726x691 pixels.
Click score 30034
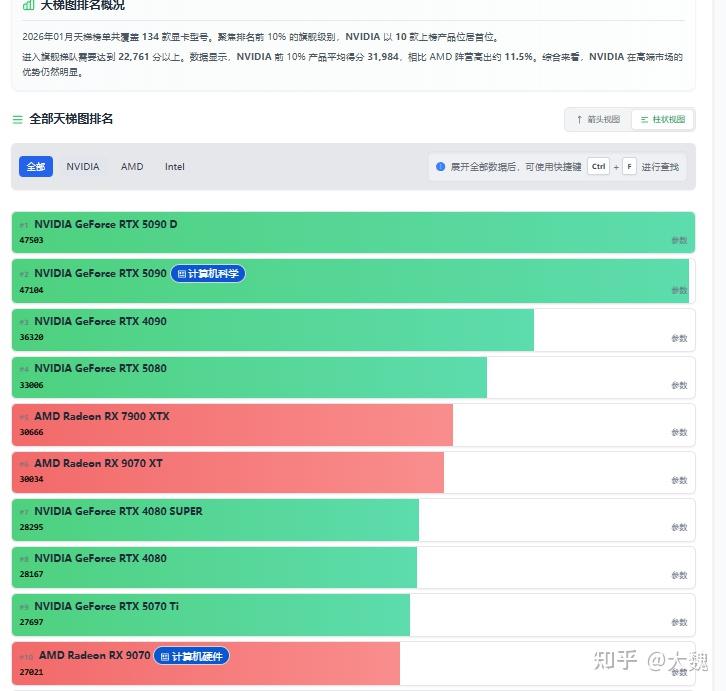pyautogui.click(x=31, y=479)
